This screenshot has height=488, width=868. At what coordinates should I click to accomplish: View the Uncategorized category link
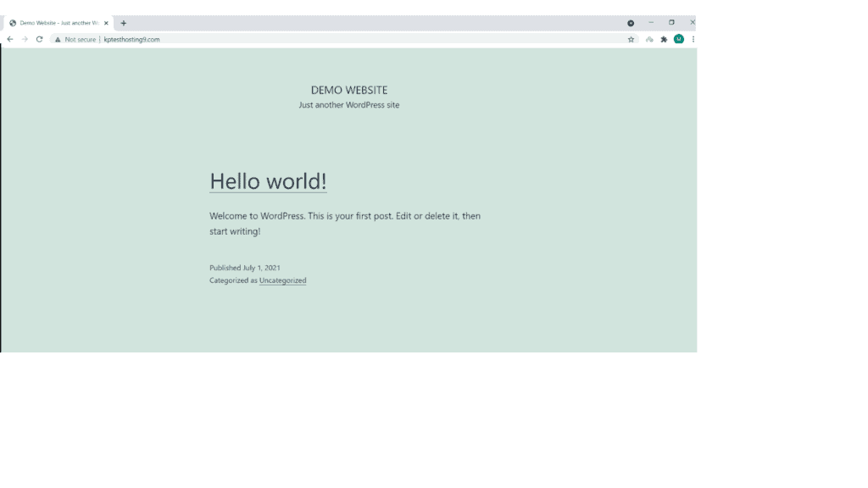click(282, 280)
